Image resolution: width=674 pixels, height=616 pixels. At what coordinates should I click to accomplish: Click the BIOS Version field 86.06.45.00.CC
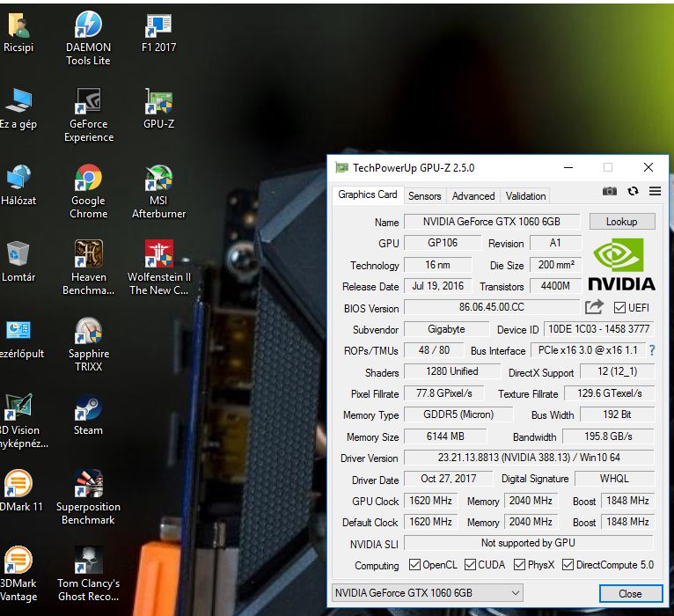(492, 307)
